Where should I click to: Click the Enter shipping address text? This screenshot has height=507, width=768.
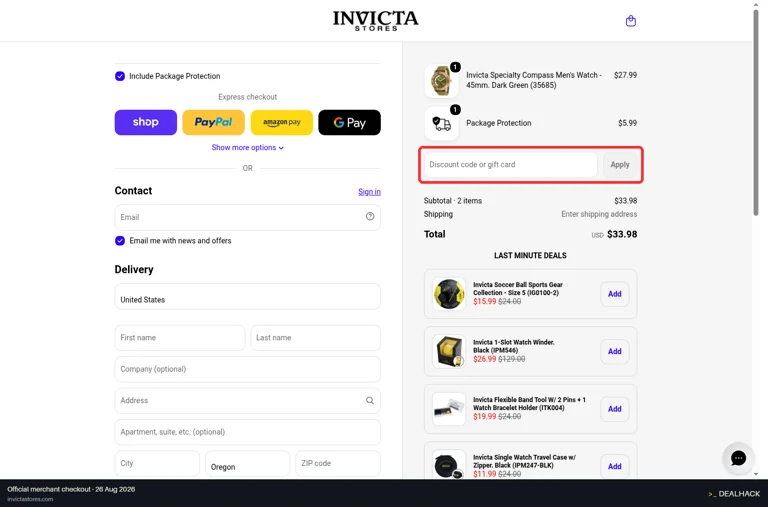tap(599, 214)
